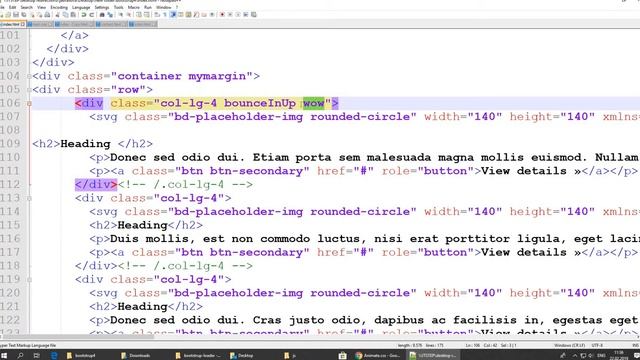Open the Windows Start menu
Screen dimensions: 640x360
click(x=4, y=356)
